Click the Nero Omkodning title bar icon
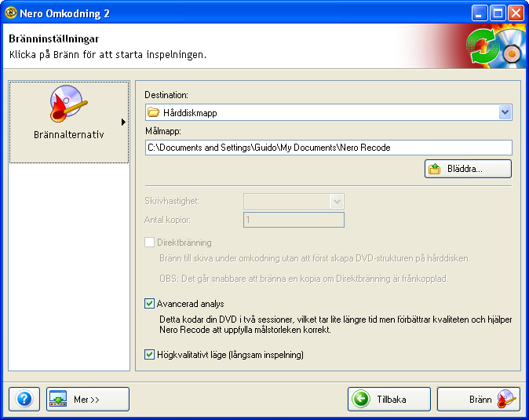The width and height of the screenshot is (529, 420). [x=11, y=13]
